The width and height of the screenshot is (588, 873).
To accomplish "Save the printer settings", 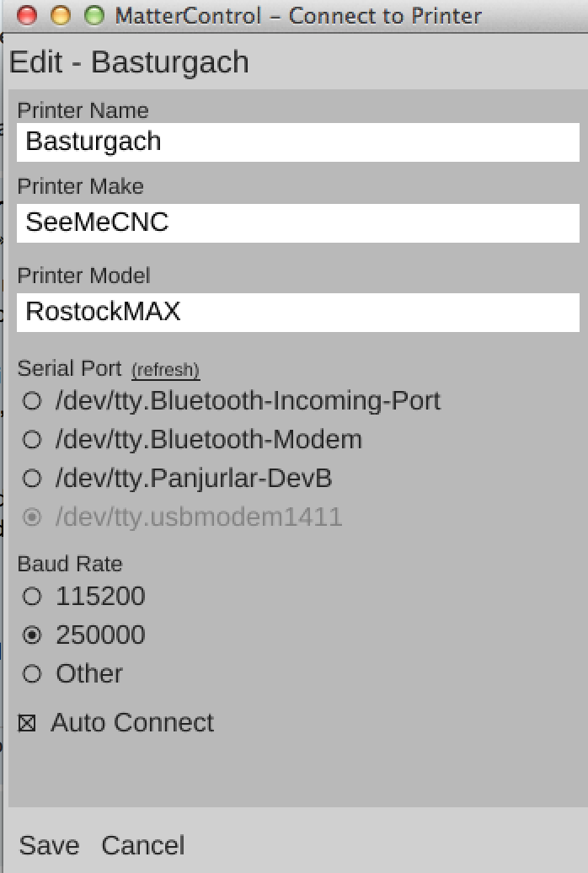I will (49, 845).
